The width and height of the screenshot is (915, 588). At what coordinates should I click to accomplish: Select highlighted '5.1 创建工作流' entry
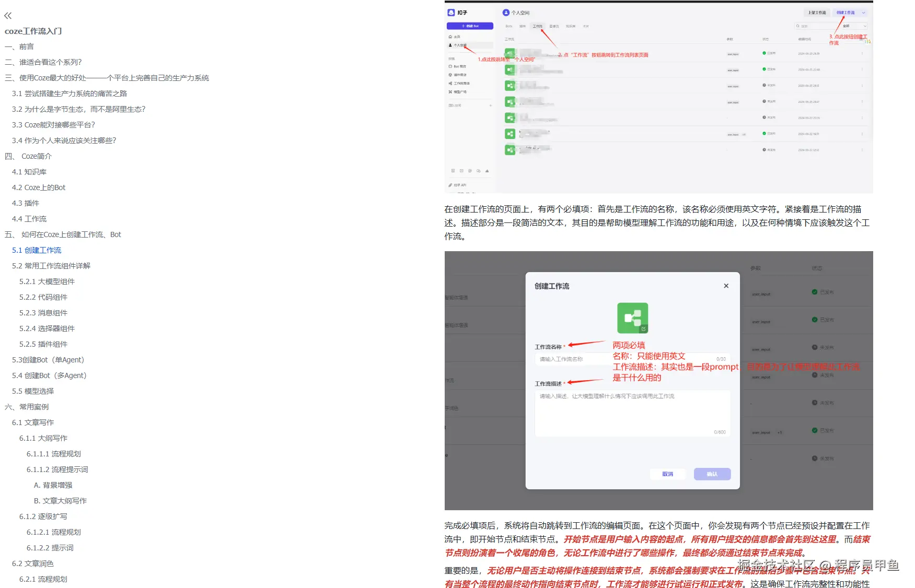coord(37,250)
